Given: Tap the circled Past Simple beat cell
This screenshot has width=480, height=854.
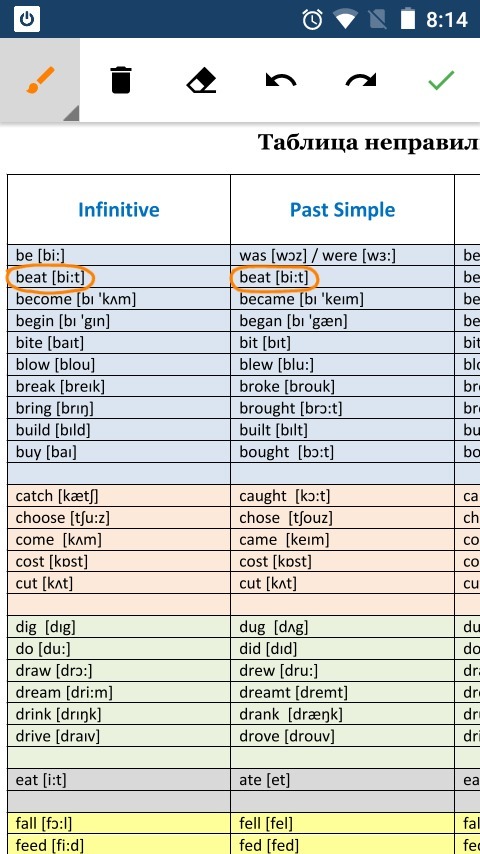Looking at the screenshot, I should coord(274,278).
